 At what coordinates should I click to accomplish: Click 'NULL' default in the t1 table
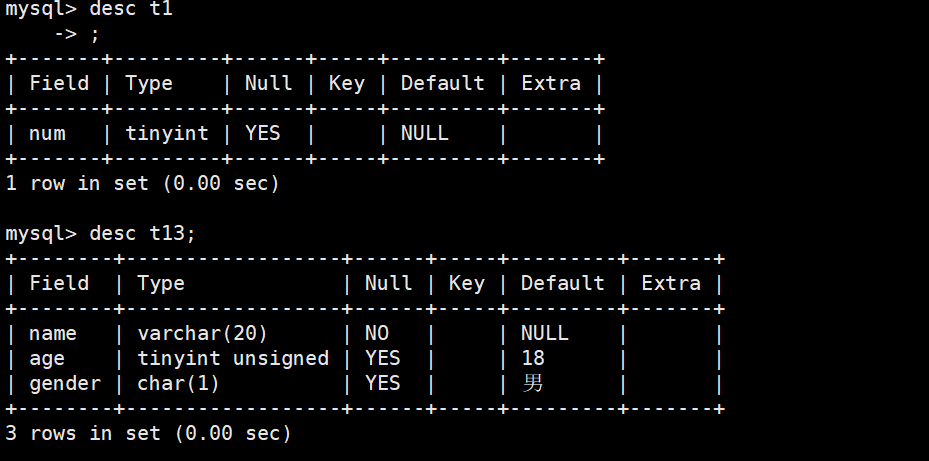(424, 133)
